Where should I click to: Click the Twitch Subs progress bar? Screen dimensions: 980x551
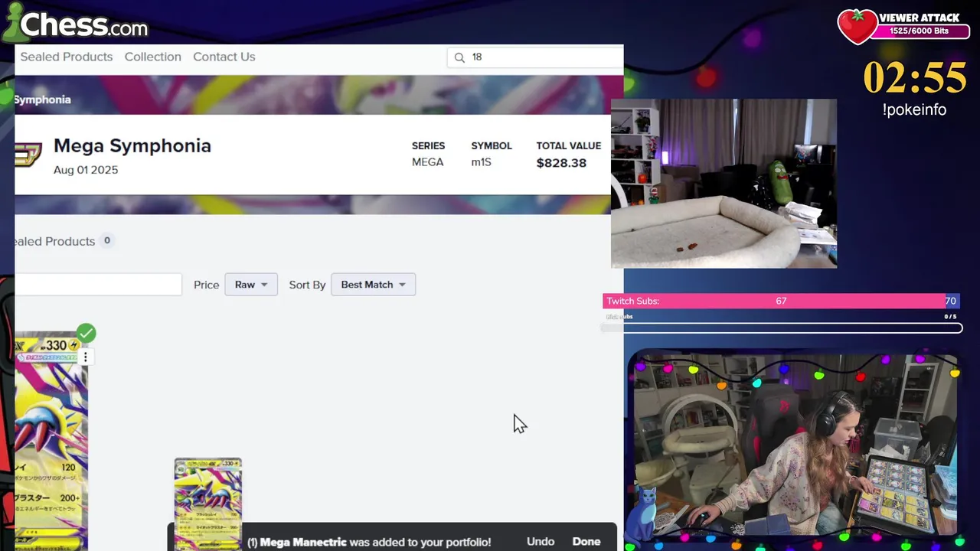coord(780,301)
